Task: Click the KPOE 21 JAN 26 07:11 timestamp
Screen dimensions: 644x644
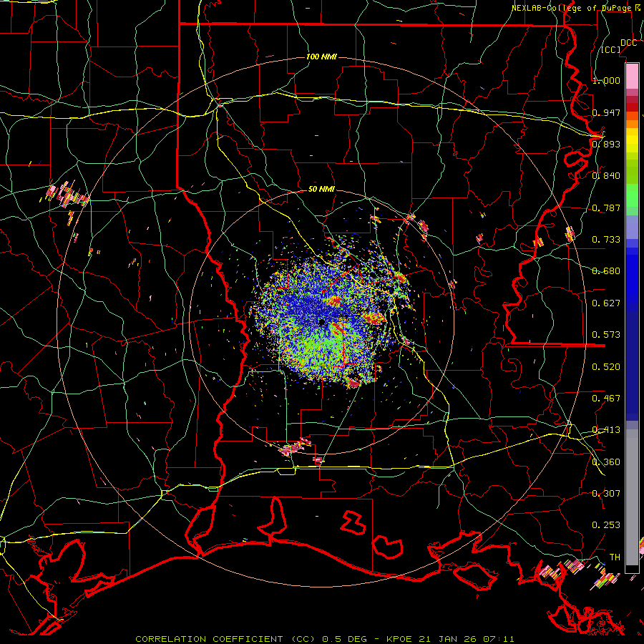Action: (450, 639)
